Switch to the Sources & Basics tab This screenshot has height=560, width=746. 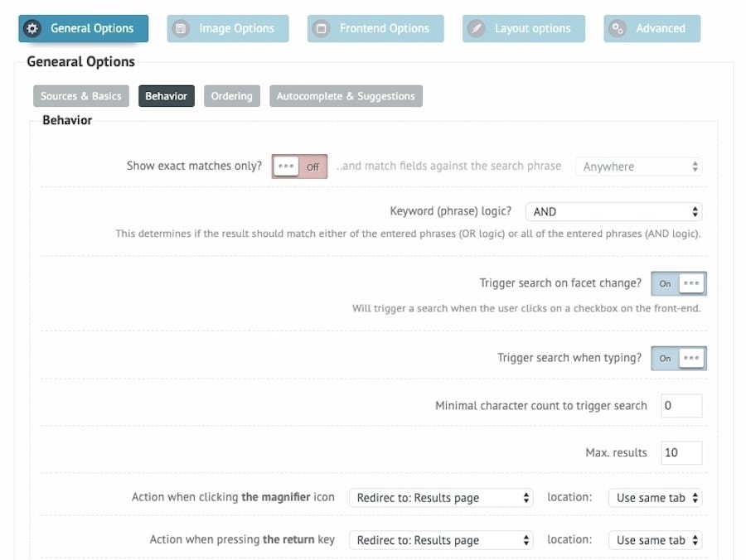pos(80,95)
